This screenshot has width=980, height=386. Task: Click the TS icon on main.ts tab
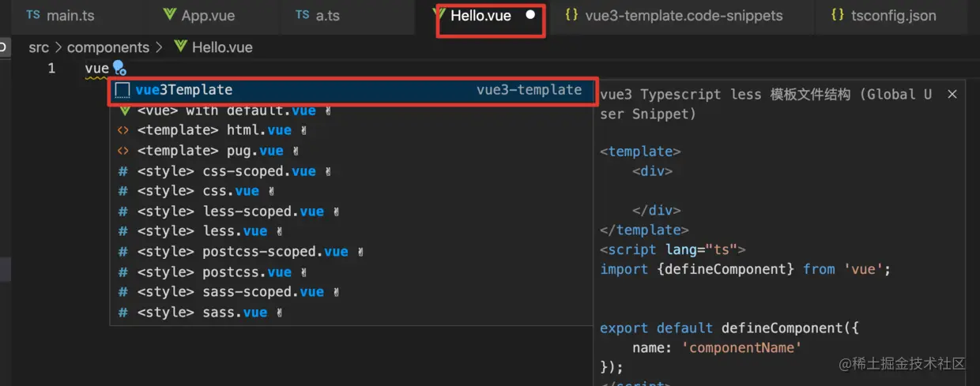pos(33,15)
